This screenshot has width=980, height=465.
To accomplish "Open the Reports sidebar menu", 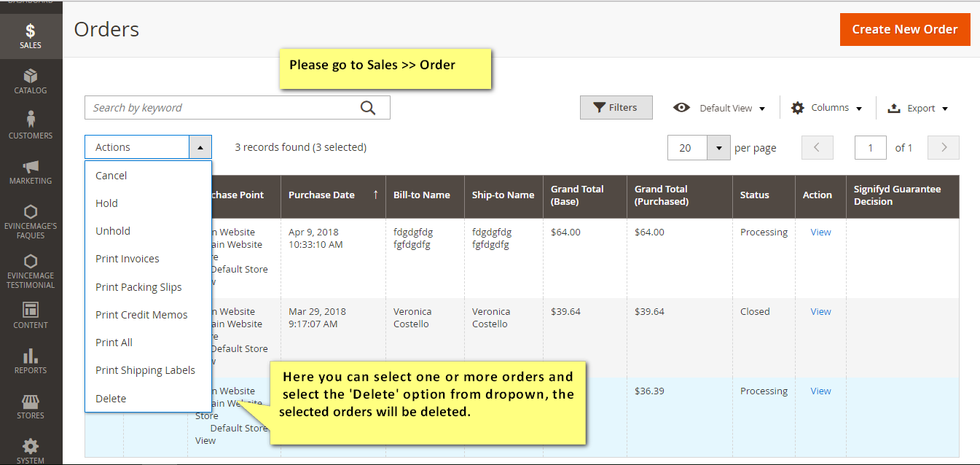I will [31, 361].
